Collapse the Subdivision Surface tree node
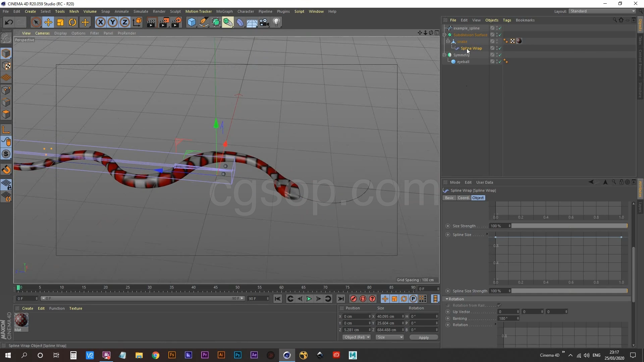The height and width of the screenshot is (362, 644). click(444, 35)
